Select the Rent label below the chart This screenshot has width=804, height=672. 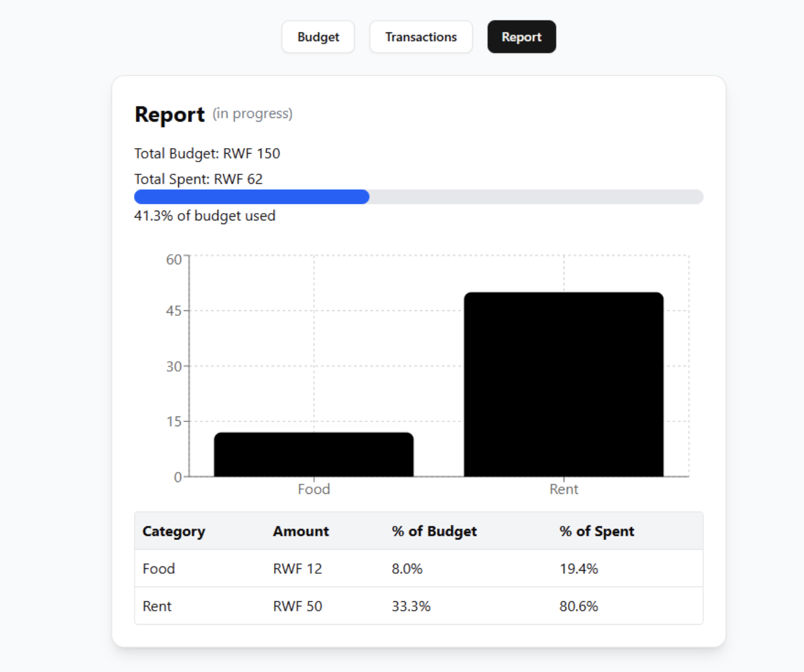coord(564,489)
